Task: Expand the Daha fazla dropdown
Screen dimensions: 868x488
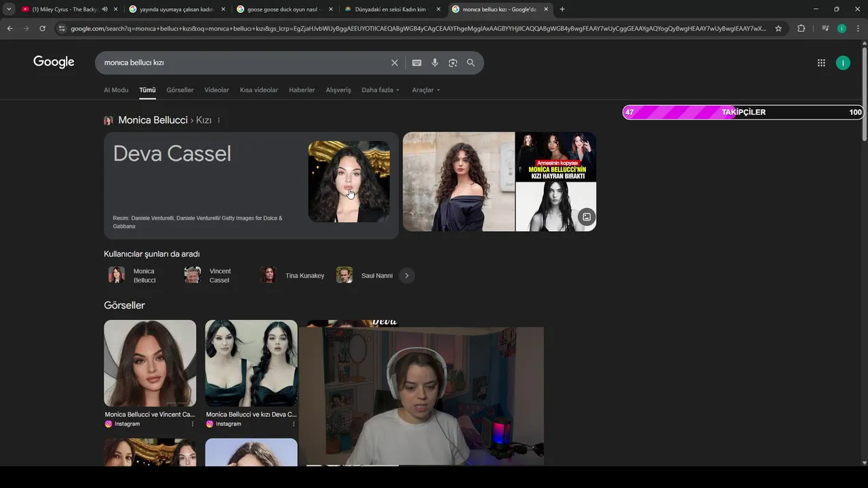Action: 380,90
